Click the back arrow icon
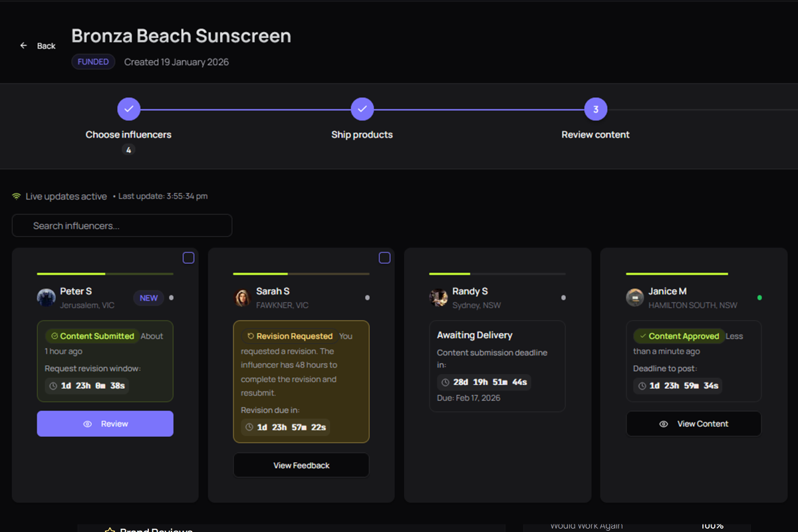The image size is (798, 532). pyautogui.click(x=24, y=45)
